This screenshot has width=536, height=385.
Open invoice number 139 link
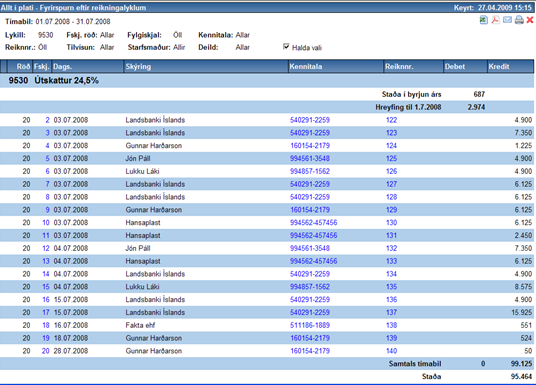click(391, 338)
